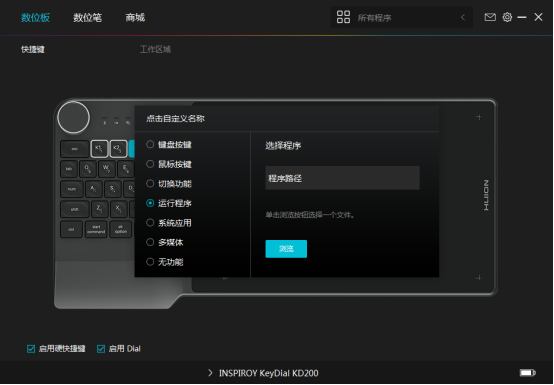Select the A key on the keydial
554x385 pixels.
tap(94, 189)
